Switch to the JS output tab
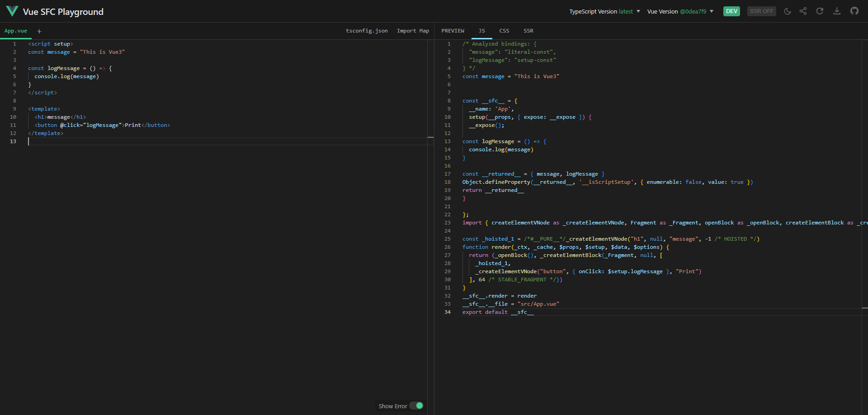 pos(481,31)
